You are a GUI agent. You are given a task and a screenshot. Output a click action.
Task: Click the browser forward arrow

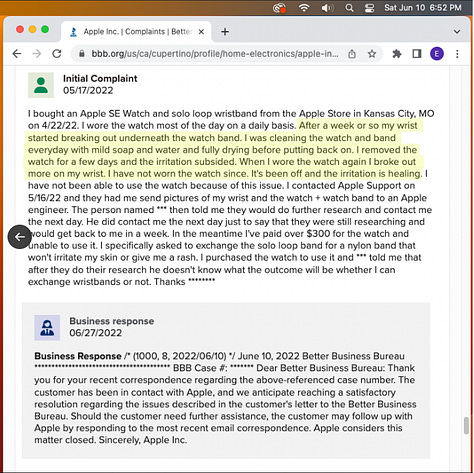point(37,53)
